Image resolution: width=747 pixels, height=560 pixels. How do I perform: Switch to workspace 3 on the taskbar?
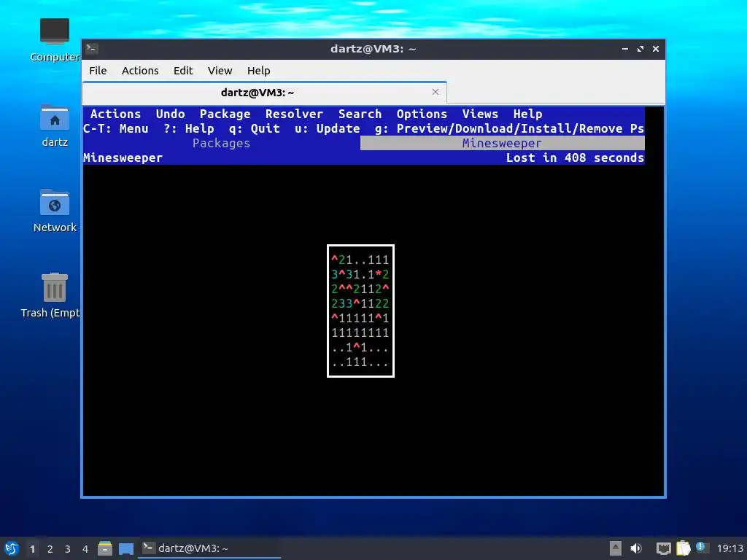68,549
